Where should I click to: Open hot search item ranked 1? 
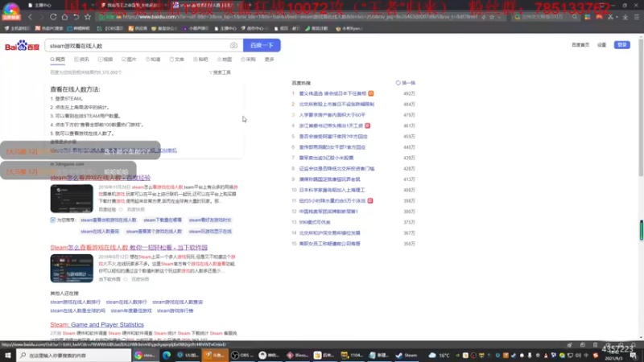332,93
